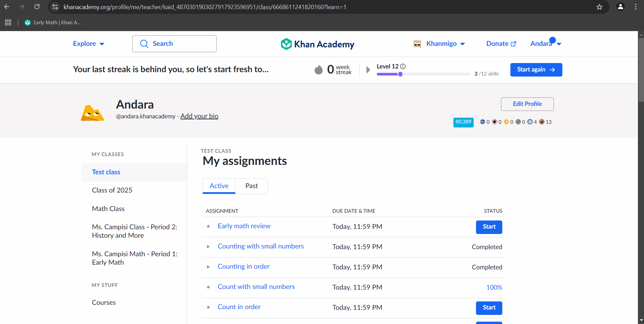Click the badge icon showing 4

click(530, 122)
